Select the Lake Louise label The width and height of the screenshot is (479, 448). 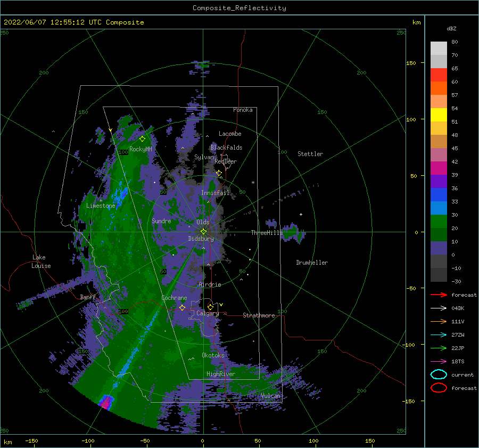point(41,262)
